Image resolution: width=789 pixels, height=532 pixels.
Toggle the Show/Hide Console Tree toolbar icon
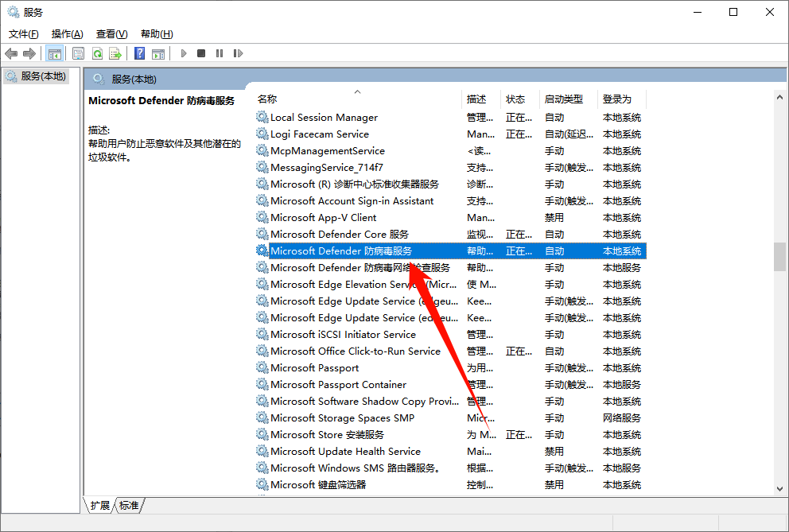click(x=54, y=53)
